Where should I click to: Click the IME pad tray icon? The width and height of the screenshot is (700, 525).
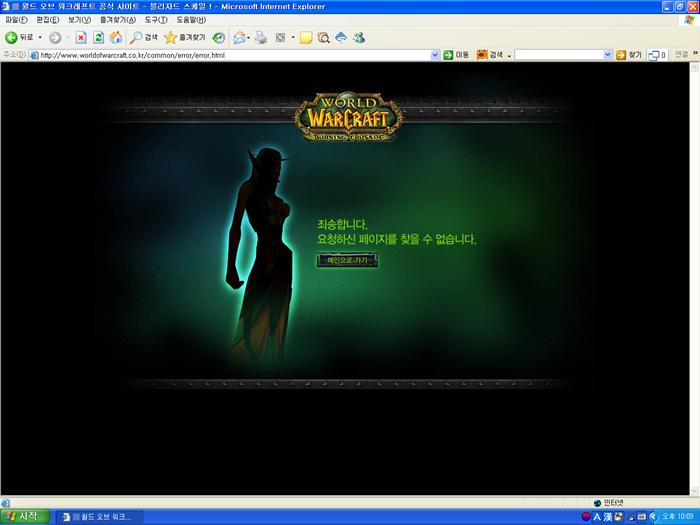(618, 517)
